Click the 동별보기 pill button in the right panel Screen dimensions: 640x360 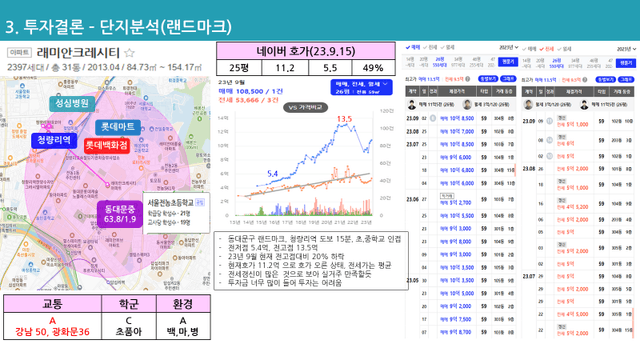(x=606, y=79)
